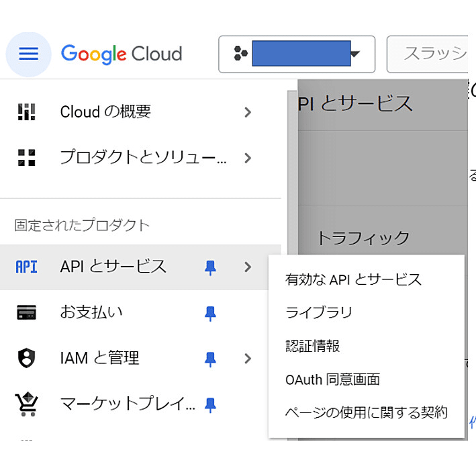Image resolution: width=476 pixels, height=450 pixels.
Task: Expand the Cloud の概要 chevron
Action: pos(248,112)
